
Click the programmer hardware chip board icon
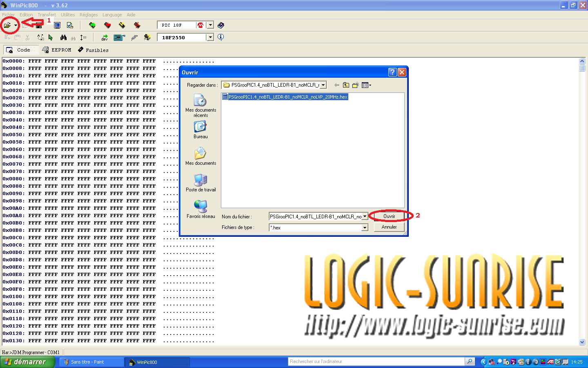click(x=119, y=37)
